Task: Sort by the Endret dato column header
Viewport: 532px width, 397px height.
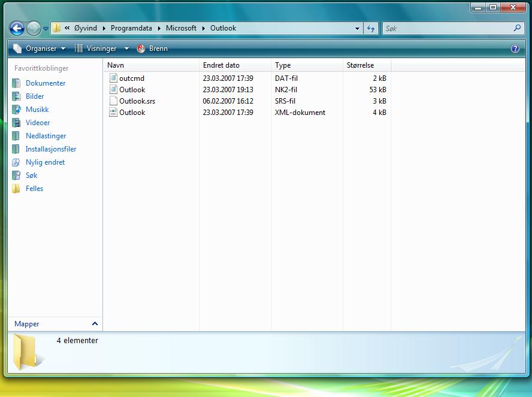Action: pos(235,65)
